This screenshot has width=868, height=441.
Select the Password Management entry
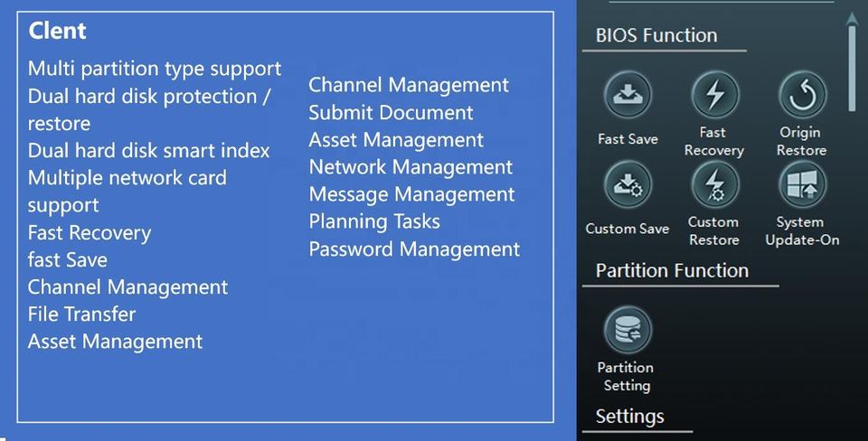414,249
